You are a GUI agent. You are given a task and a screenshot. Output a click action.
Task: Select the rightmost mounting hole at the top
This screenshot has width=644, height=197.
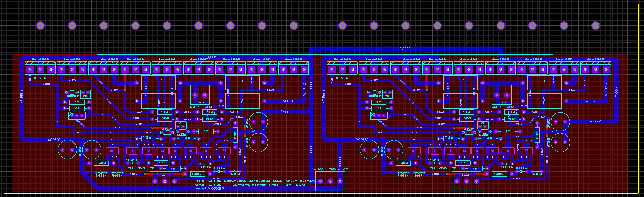[x=596, y=26]
